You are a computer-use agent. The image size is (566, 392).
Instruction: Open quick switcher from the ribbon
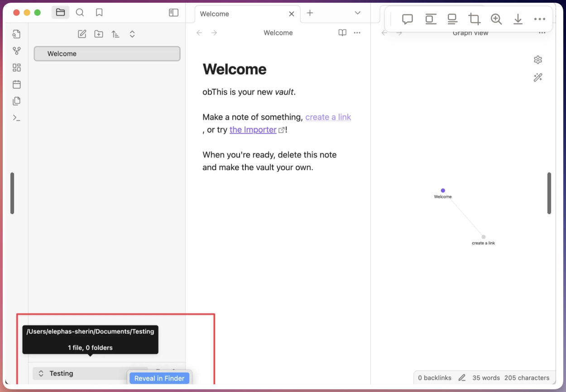[17, 34]
